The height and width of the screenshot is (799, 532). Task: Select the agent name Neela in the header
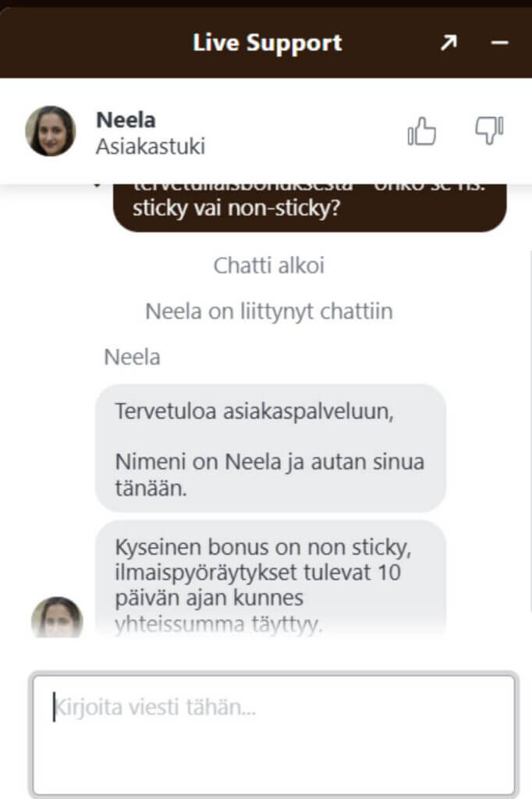point(126,119)
